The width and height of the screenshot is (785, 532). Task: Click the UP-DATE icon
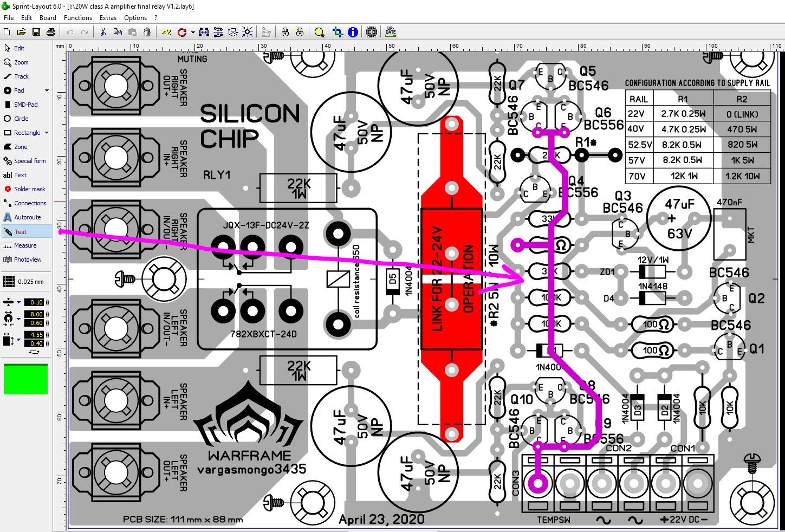point(391,32)
